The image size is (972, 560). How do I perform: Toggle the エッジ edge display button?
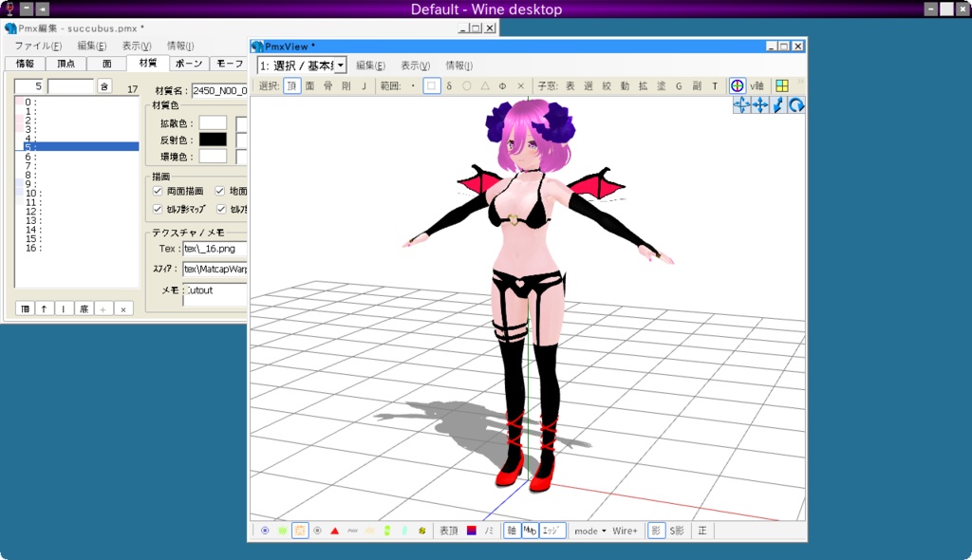click(x=551, y=531)
